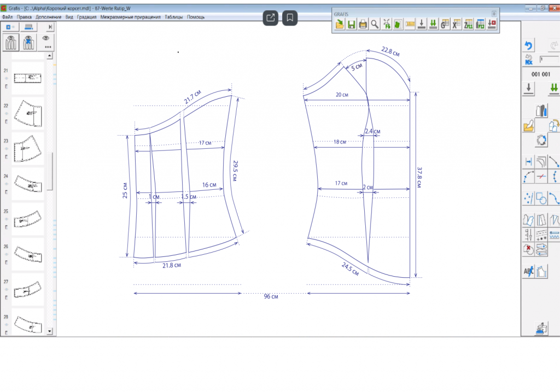The image size is (560, 392).
Task: Toggle the show all pieces eye button
Action: pos(10,42)
